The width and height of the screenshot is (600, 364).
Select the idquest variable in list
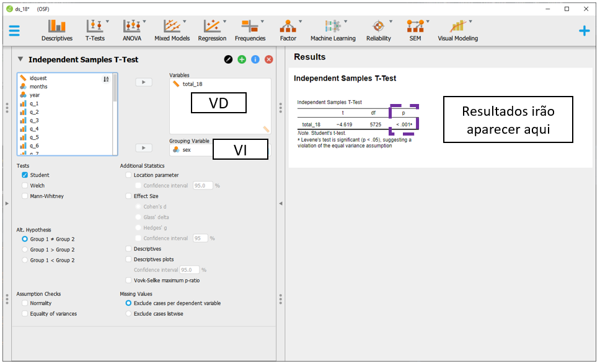coord(38,79)
